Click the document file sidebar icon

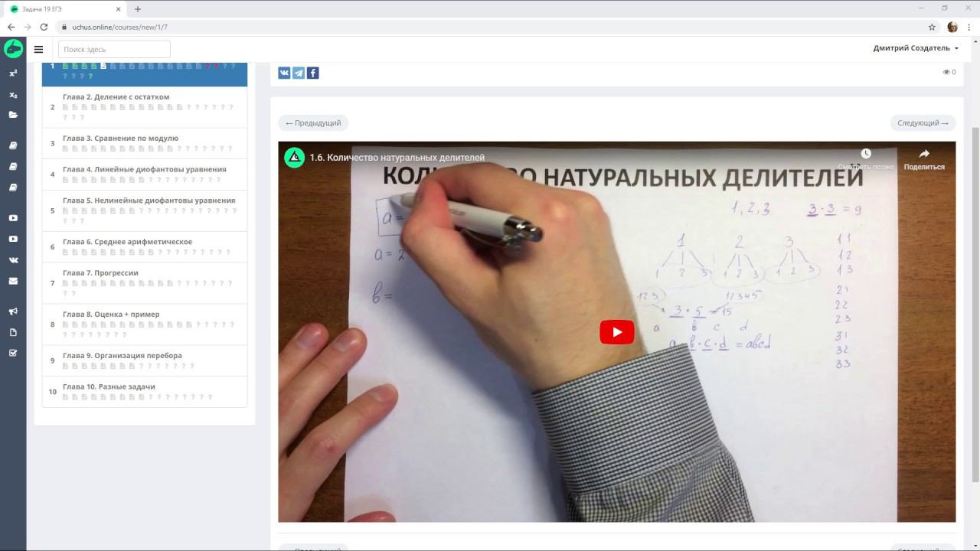coord(13,332)
